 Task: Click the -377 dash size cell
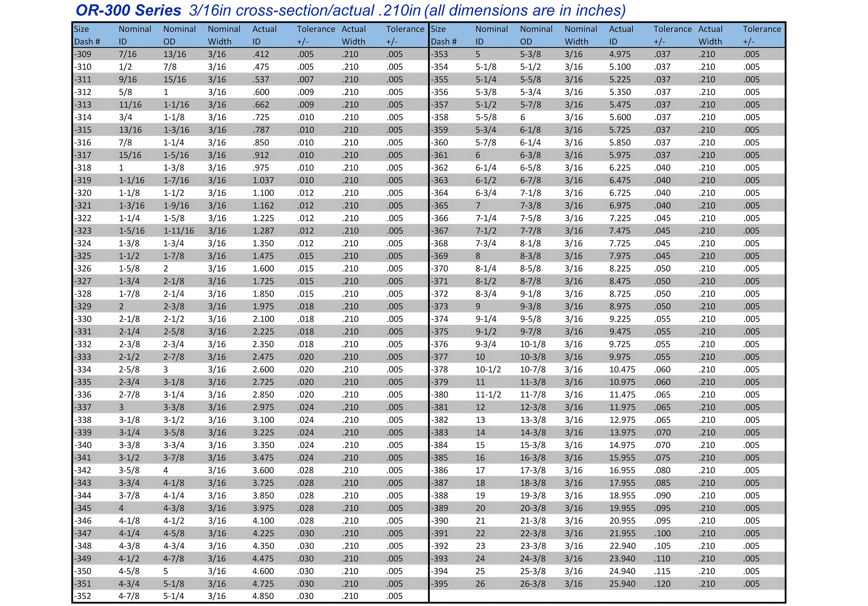coord(440,357)
